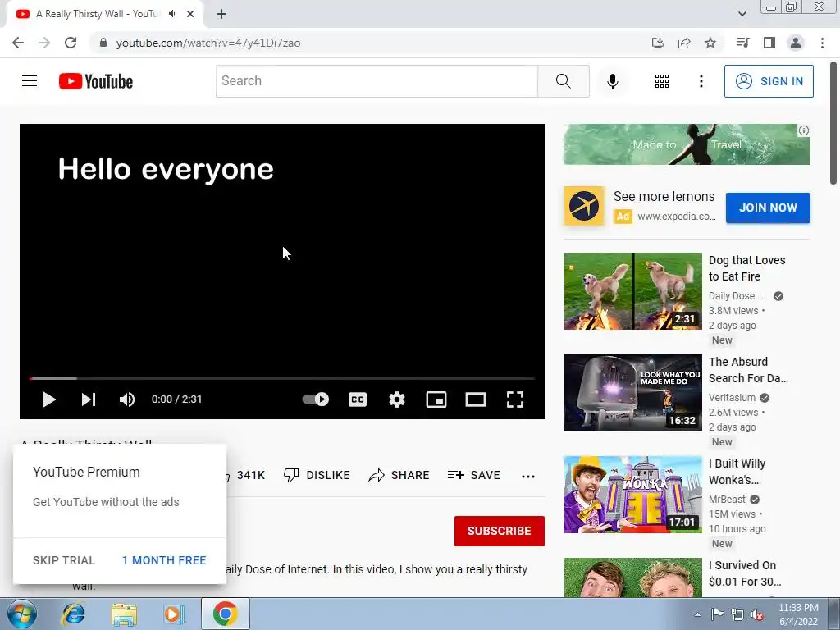Screen dimensions: 840x630
Task: Open The Absurd Search video thumbnail
Action: click(633, 393)
